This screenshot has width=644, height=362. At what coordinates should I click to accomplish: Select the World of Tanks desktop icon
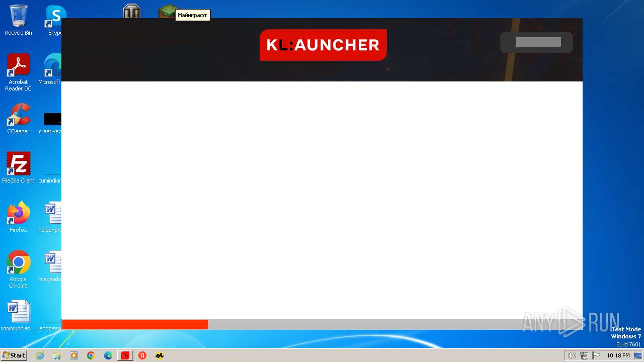coord(132,12)
